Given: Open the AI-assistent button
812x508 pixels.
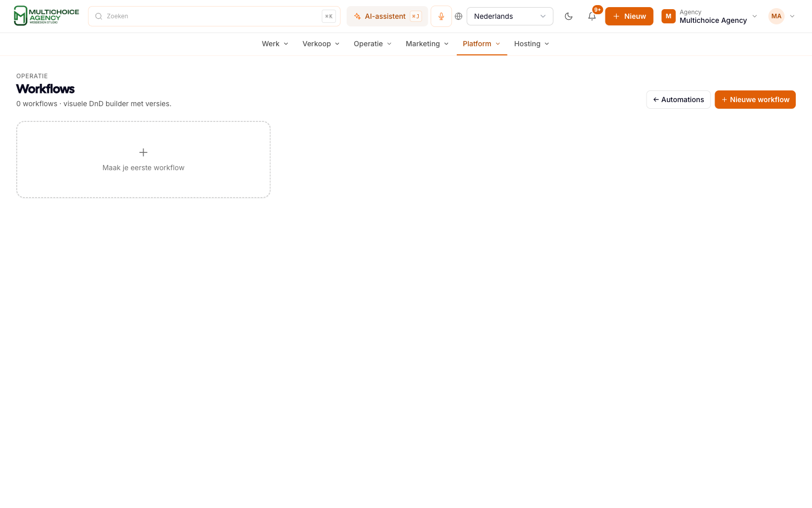Looking at the screenshot, I should 387,16.
